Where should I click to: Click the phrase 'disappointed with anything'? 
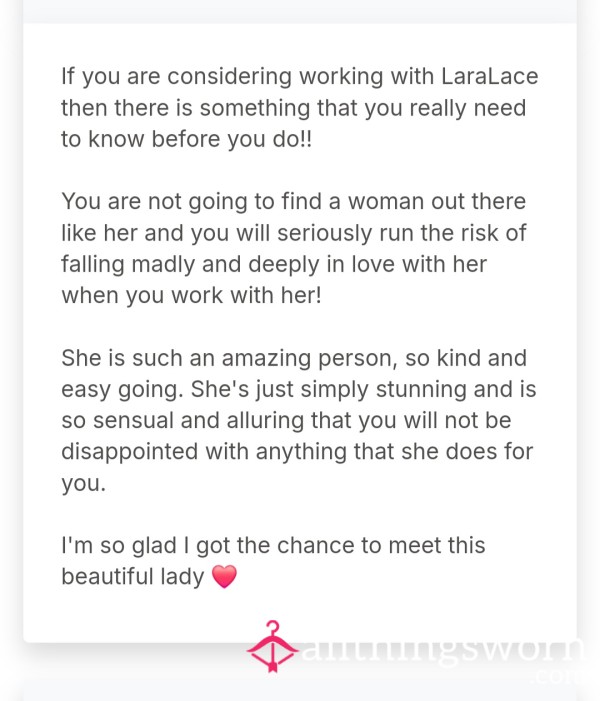click(204, 452)
